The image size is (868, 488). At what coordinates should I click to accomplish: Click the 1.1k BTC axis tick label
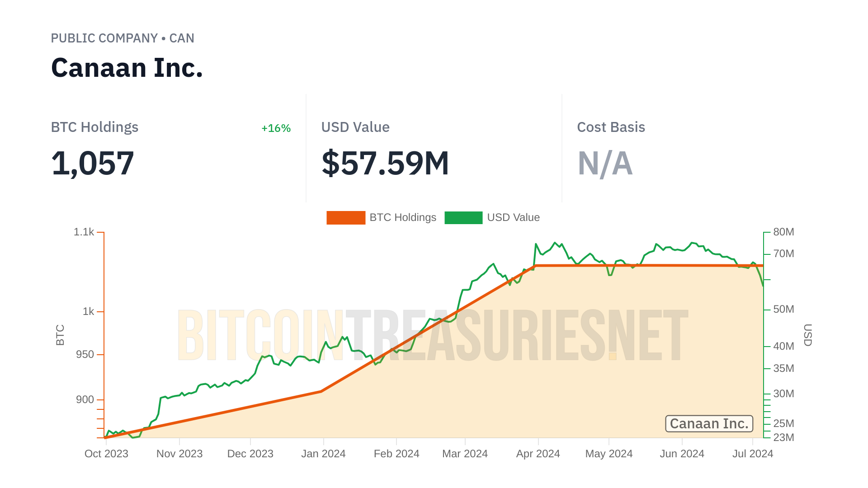pos(84,232)
